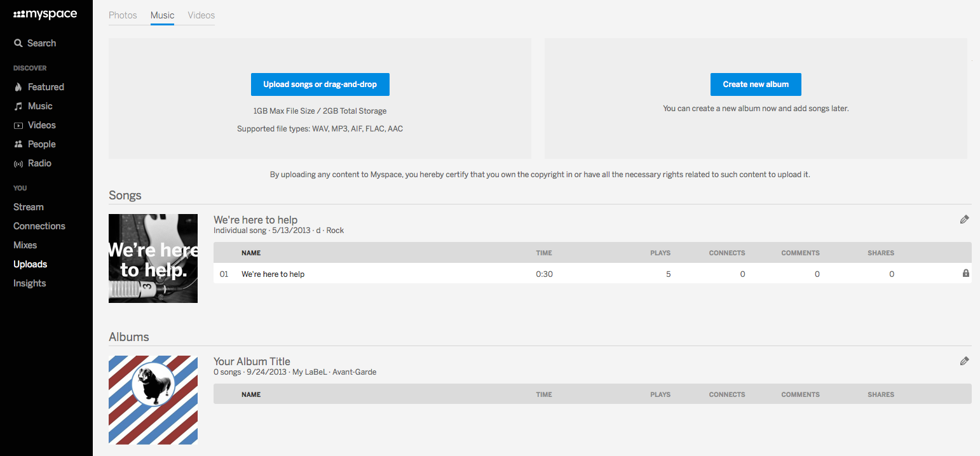Click the NAME column header in Albums table
This screenshot has height=456, width=980.
[251, 394]
